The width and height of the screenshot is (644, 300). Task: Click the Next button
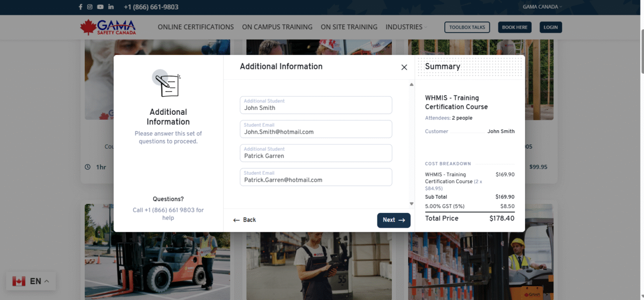coord(393,220)
